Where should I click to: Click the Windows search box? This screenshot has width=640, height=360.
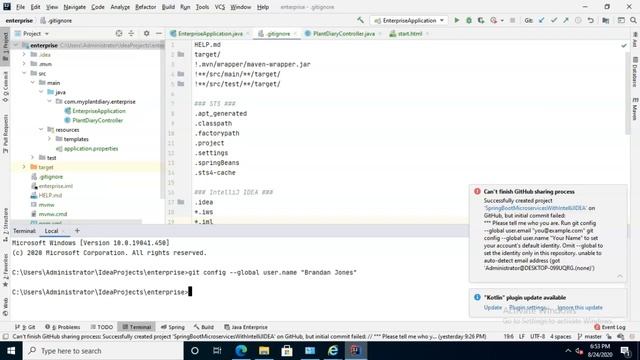[x=102, y=351]
